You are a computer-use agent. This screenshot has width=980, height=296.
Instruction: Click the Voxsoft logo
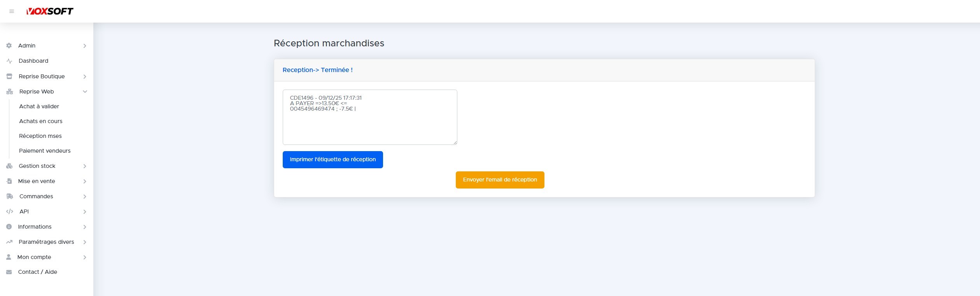pos(50,11)
